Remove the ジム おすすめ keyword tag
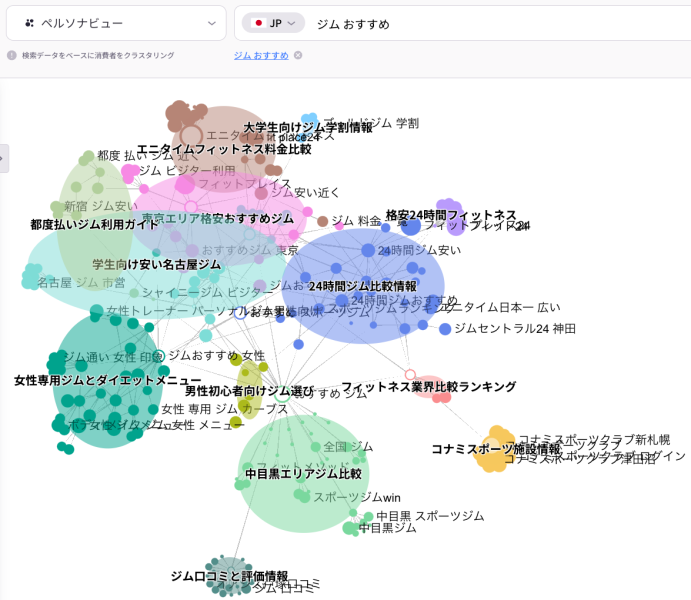This screenshot has width=691, height=600. click(298, 55)
